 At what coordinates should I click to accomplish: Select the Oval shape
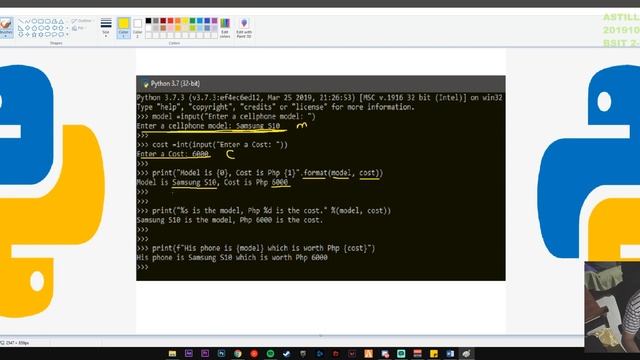(34, 21)
